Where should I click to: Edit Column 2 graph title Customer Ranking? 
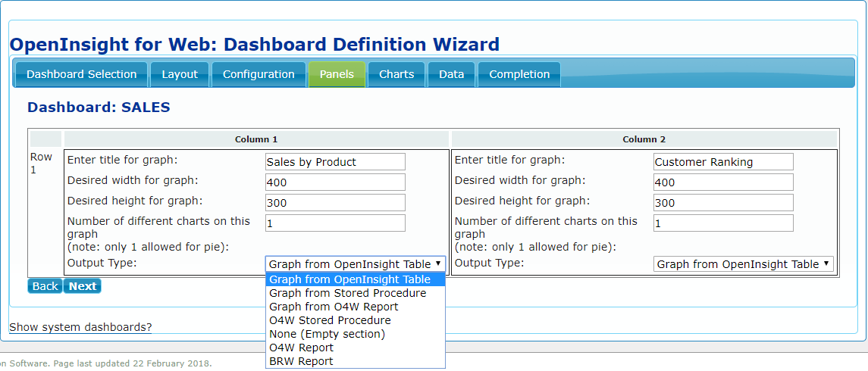pos(723,162)
